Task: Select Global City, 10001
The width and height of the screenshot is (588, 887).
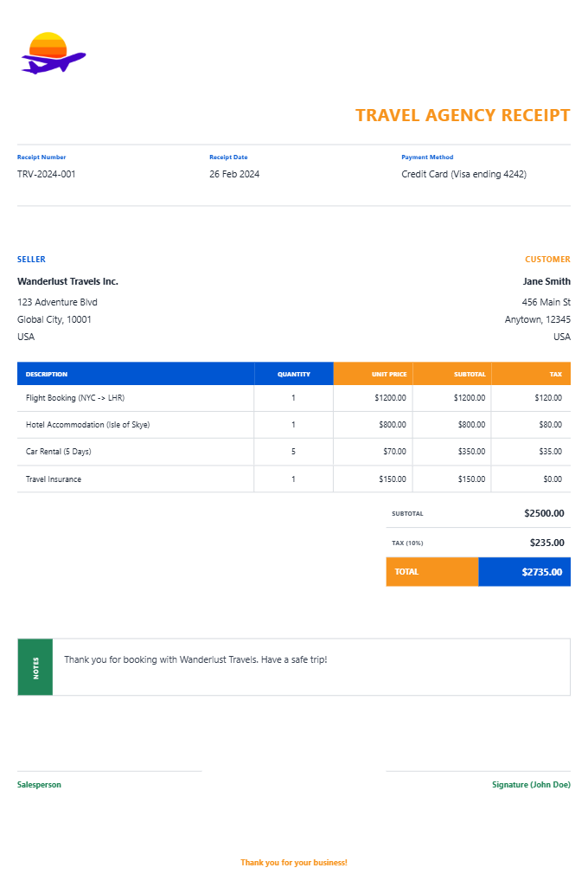Action: [x=54, y=319]
